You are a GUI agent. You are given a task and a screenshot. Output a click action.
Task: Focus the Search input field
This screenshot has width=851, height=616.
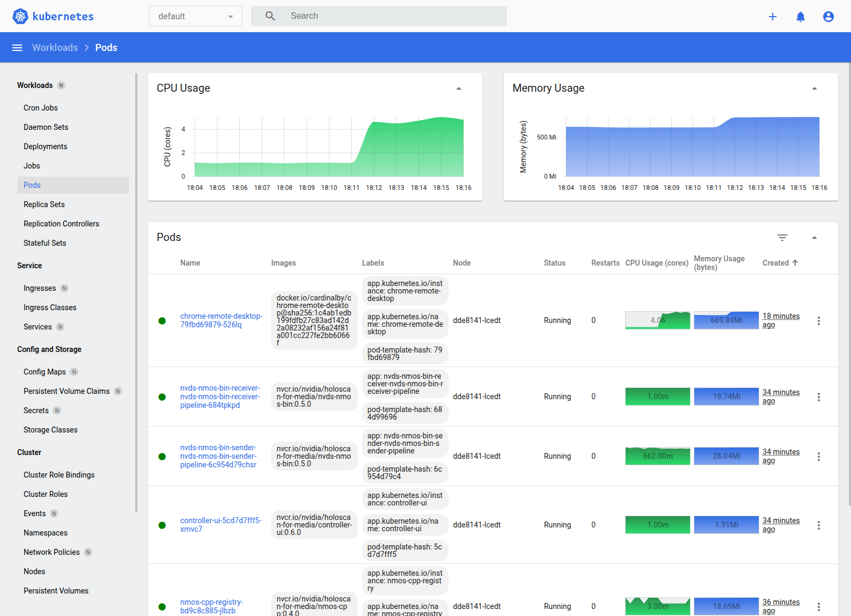pos(394,16)
